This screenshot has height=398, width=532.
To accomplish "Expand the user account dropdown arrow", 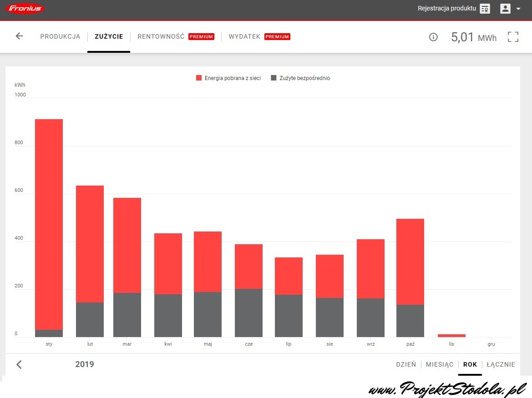I will 518,9.
